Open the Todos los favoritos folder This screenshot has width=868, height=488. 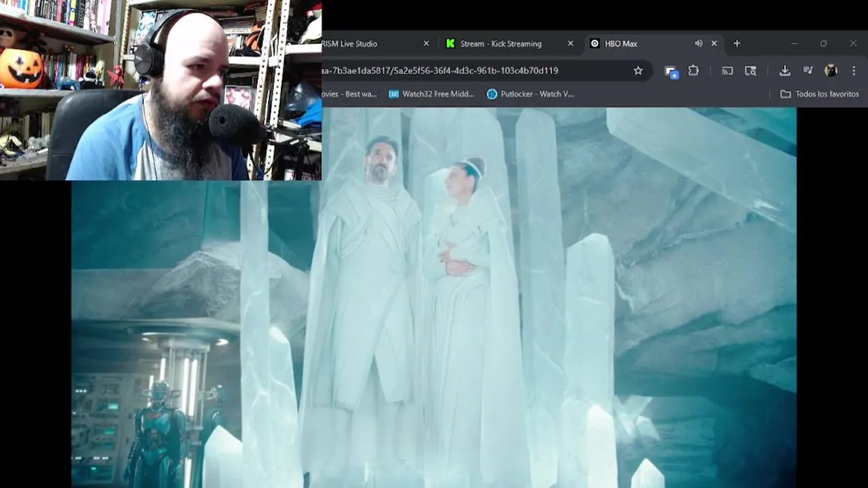(820, 94)
